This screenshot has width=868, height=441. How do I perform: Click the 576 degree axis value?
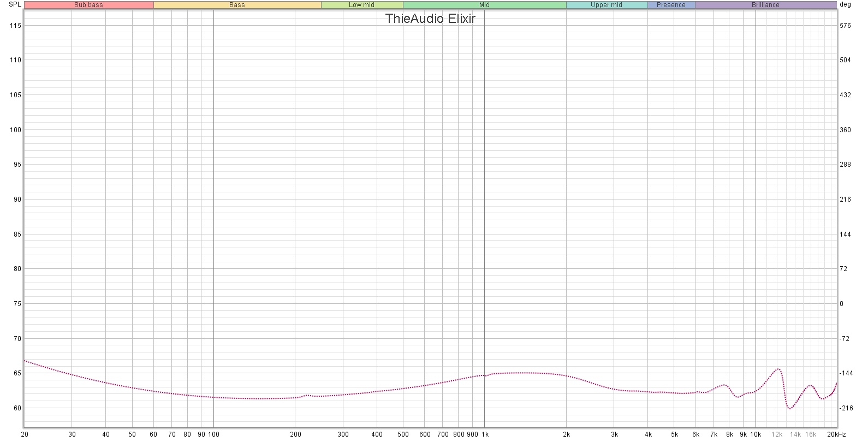pos(845,26)
